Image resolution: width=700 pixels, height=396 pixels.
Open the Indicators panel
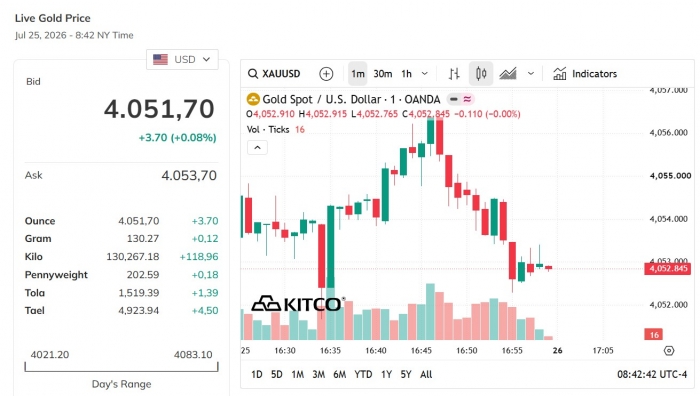coord(585,74)
